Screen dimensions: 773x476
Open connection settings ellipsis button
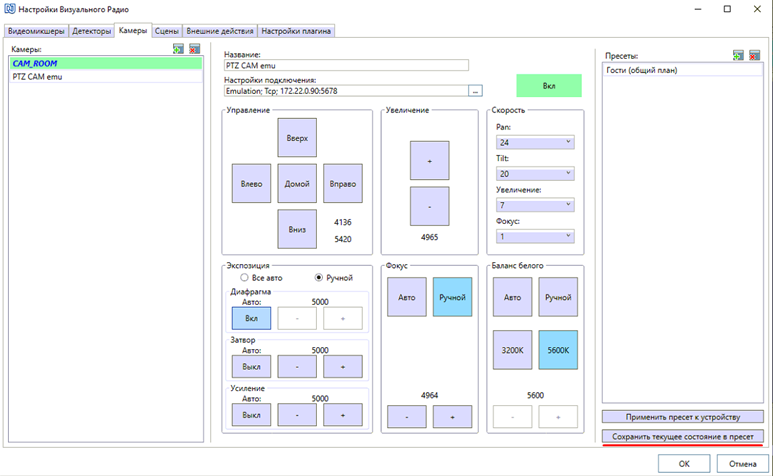pyautogui.click(x=475, y=91)
